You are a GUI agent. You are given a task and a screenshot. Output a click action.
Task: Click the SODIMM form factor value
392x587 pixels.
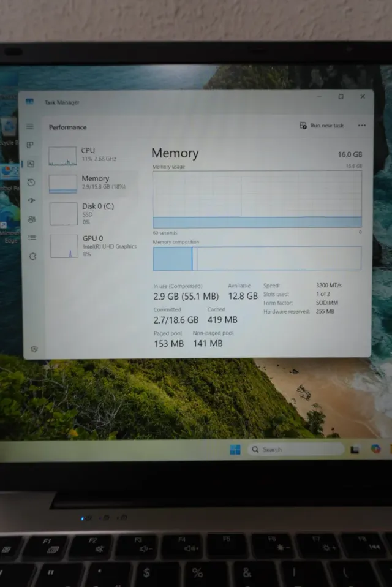click(327, 303)
